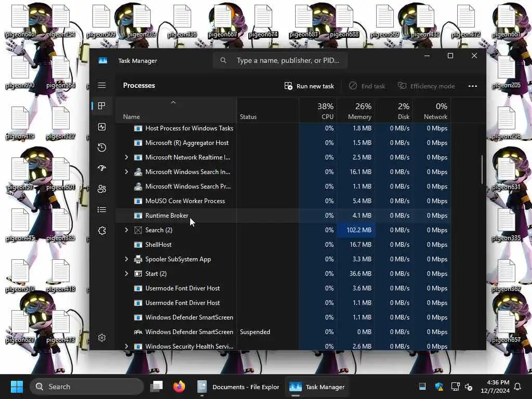Switch to Documents - File Explorer taskbar button
The image size is (532, 399).
[x=238, y=387]
